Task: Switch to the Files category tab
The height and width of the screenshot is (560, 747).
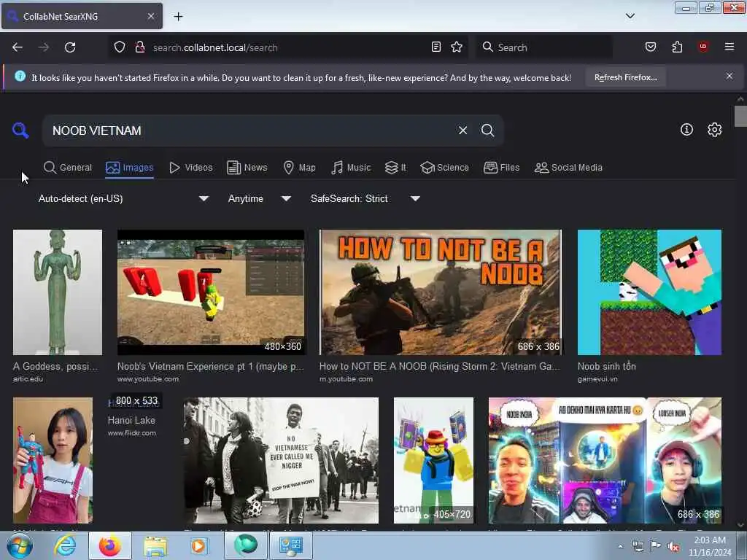Action: 501,168
